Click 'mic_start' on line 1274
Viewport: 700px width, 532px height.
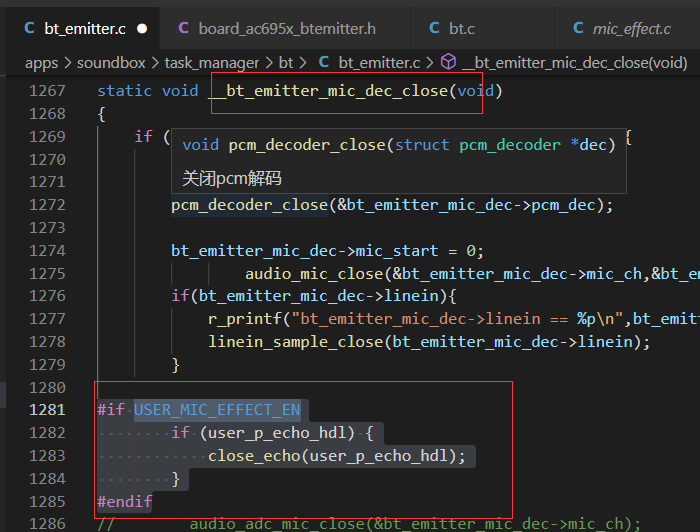coord(397,251)
